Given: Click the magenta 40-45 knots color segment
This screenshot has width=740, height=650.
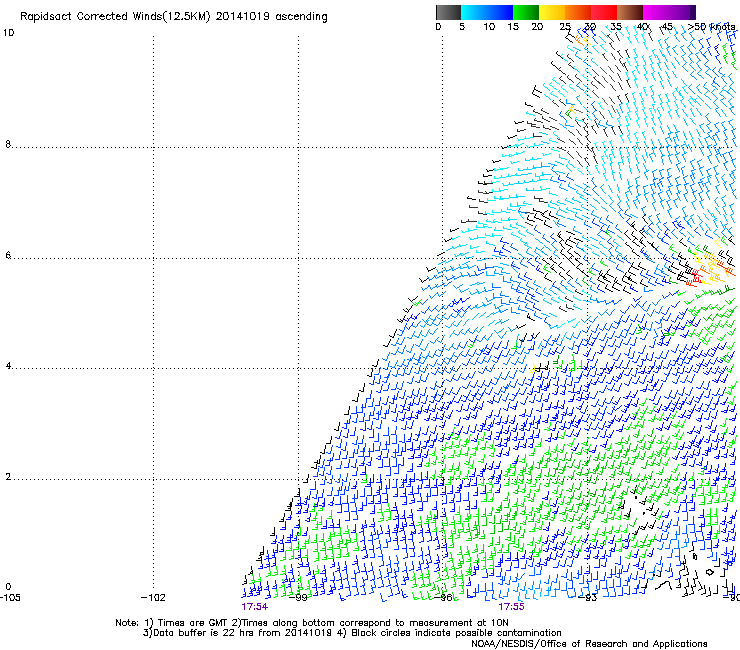Looking at the screenshot, I should [656, 12].
